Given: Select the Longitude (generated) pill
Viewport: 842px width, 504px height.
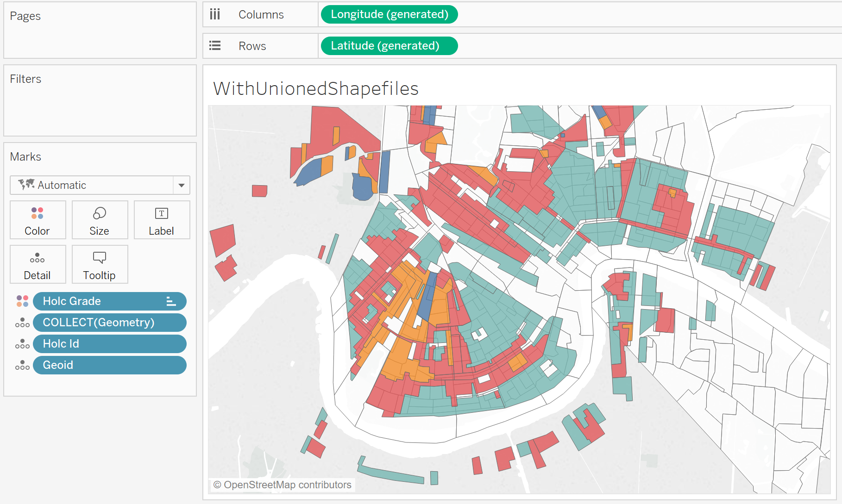Looking at the screenshot, I should (389, 14).
